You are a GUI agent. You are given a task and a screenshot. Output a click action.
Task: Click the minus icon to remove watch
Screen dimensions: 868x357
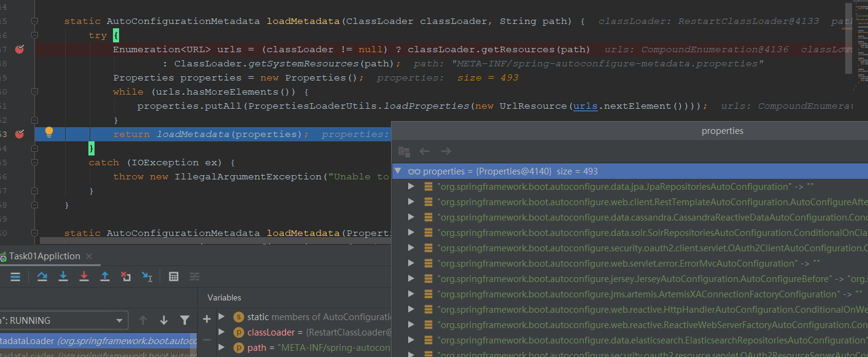[207, 340]
